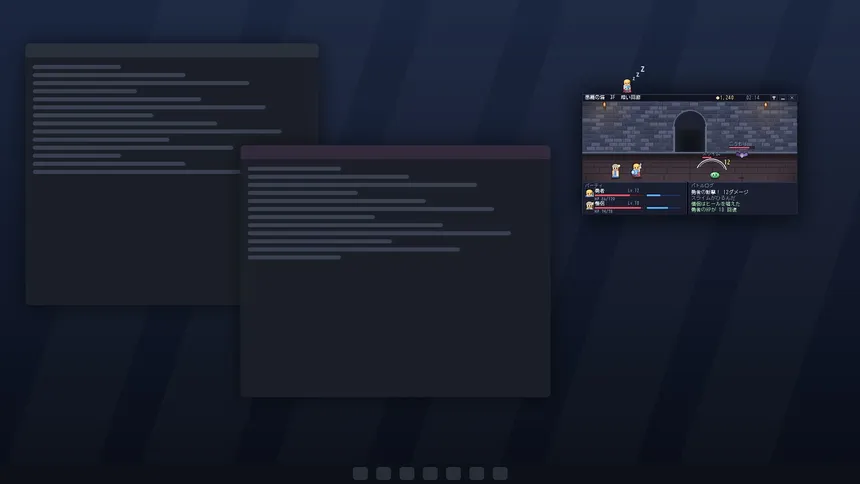Click the battle log line スライムがひるんだ
The width and height of the screenshot is (860, 484).
[713, 198]
